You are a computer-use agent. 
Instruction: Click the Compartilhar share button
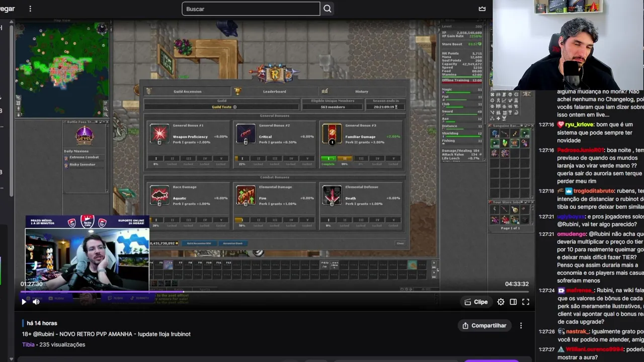tap(485, 325)
